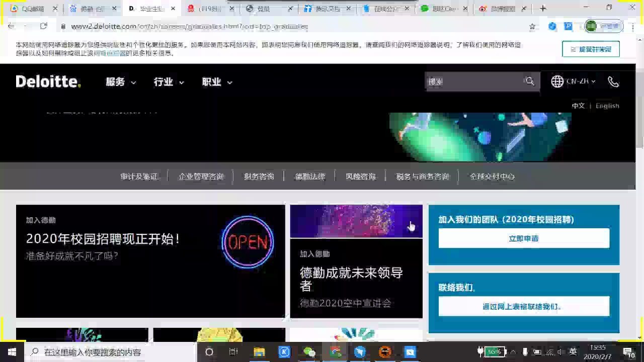Open the orange round app on taskbar
644x362 pixels.
385,352
